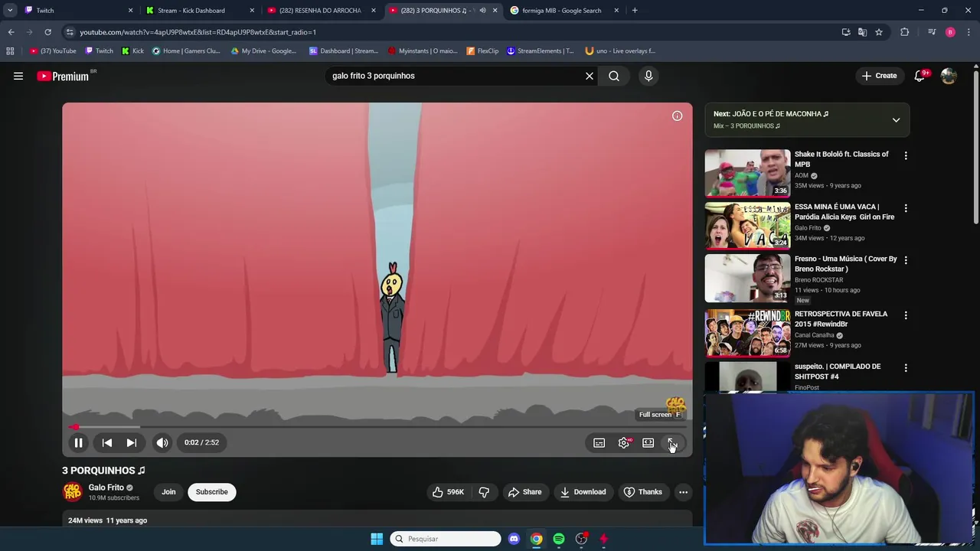The width and height of the screenshot is (980, 551).
Task: Open the video info card icon
Action: click(677, 116)
